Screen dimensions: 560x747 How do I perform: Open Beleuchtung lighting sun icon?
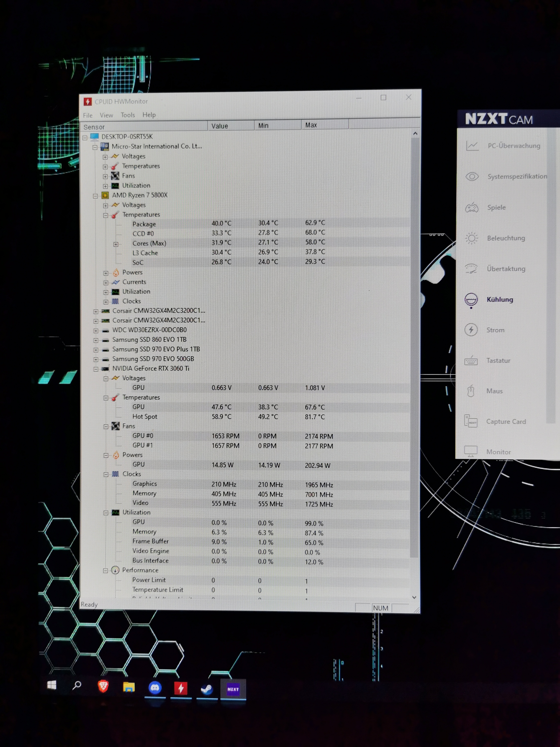point(472,238)
